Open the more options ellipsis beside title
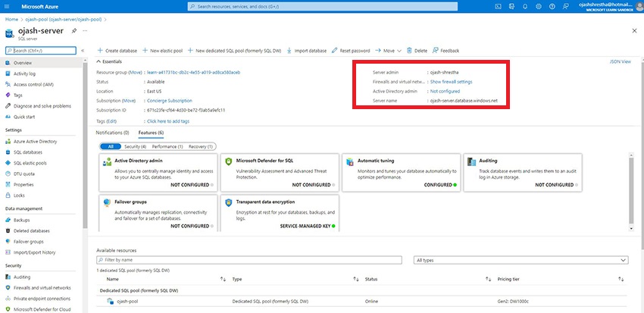Screen dimensions: 644x313 pyautogui.click(x=85, y=31)
